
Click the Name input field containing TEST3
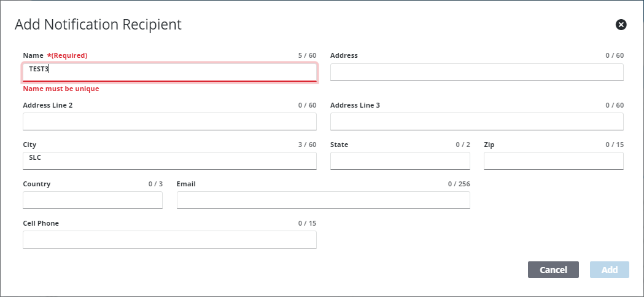[x=169, y=73]
